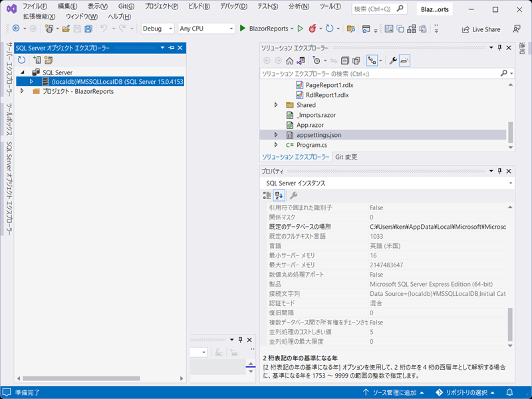Viewport: 532px width, 399px height.
Task: Expand the Shared folder
Action: (x=276, y=105)
